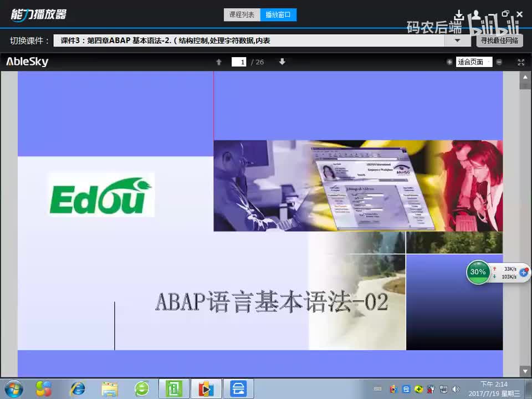Go to next page with down arrow

282,62
